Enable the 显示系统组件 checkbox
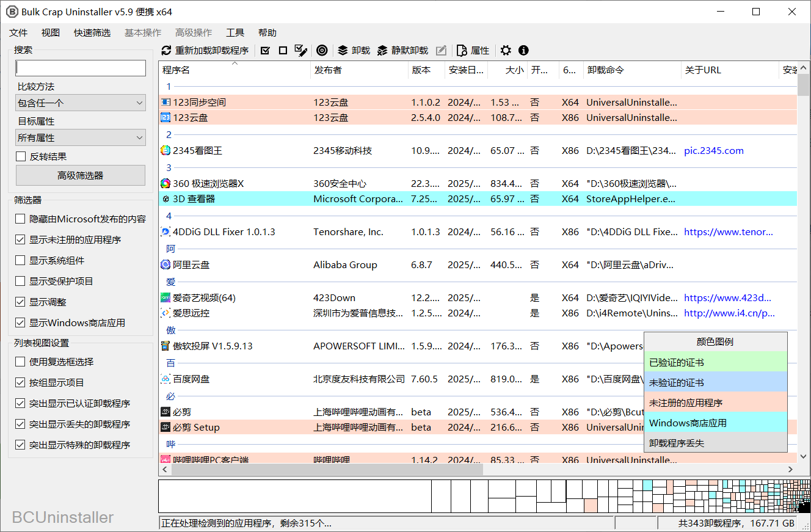This screenshot has height=532, width=811. pos(21,260)
